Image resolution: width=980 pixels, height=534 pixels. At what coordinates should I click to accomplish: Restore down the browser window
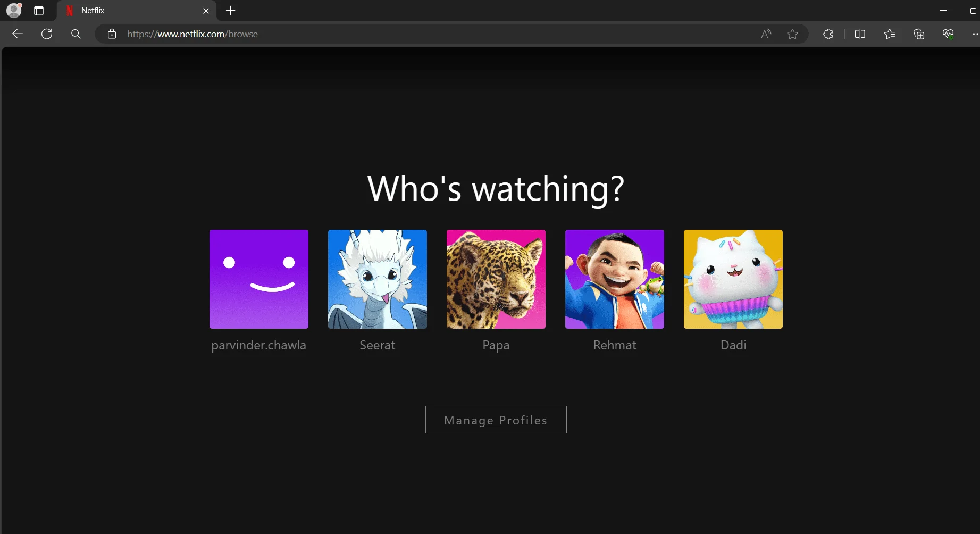click(973, 11)
